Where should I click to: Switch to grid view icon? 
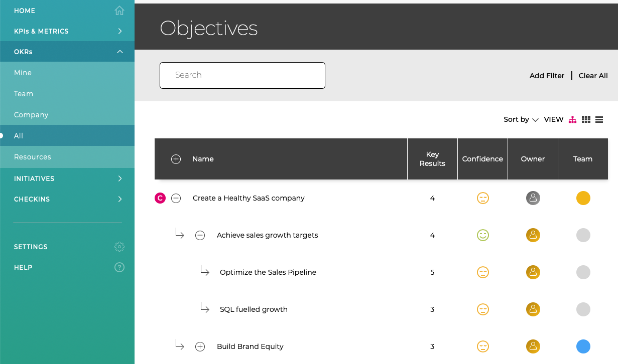pos(586,119)
